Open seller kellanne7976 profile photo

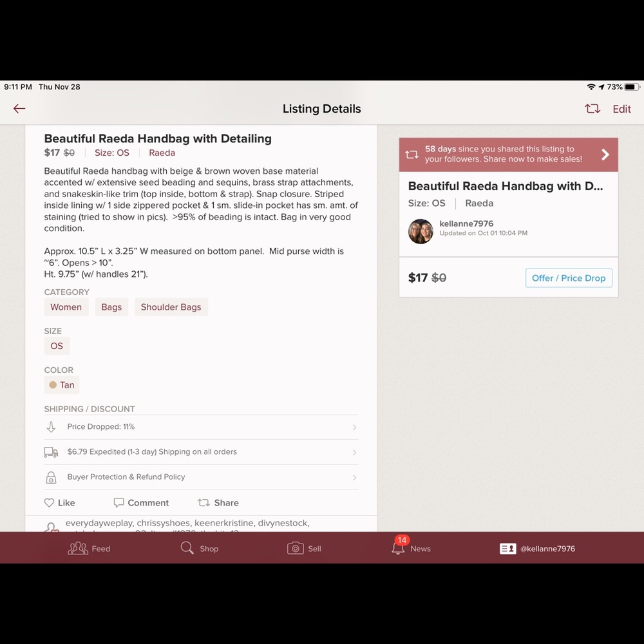(x=421, y=231)
